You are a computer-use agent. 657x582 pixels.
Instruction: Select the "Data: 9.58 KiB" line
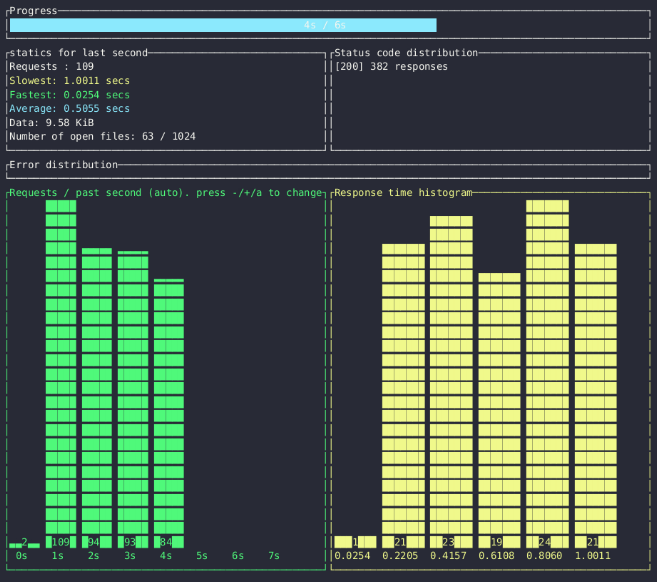tap(52, 123)
